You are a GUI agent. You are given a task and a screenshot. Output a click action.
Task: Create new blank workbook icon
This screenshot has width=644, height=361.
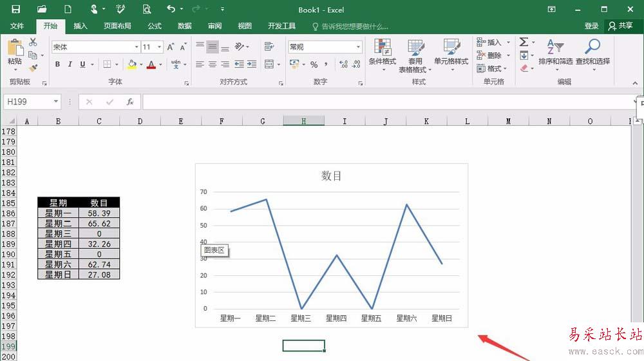pos(68,9)
